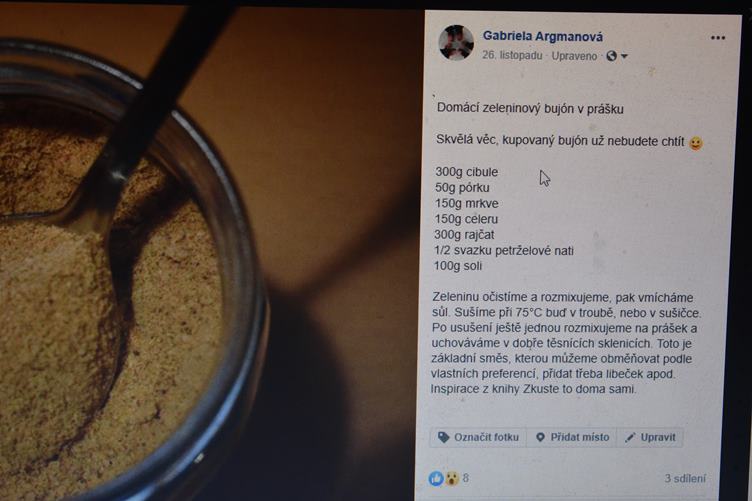The height and width of the screenshot is (501, 752).
Task: Click the Označit fotku button
Action: pos(478,437)
